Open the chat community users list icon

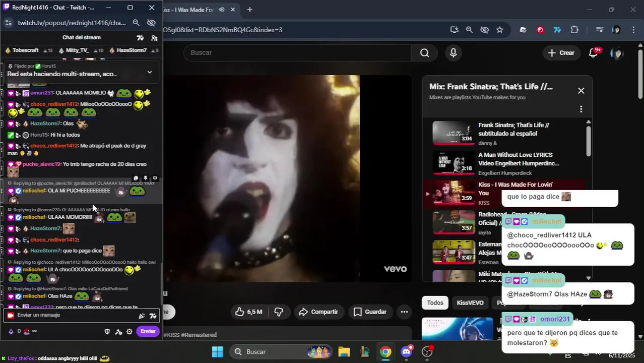pos(154,38)
